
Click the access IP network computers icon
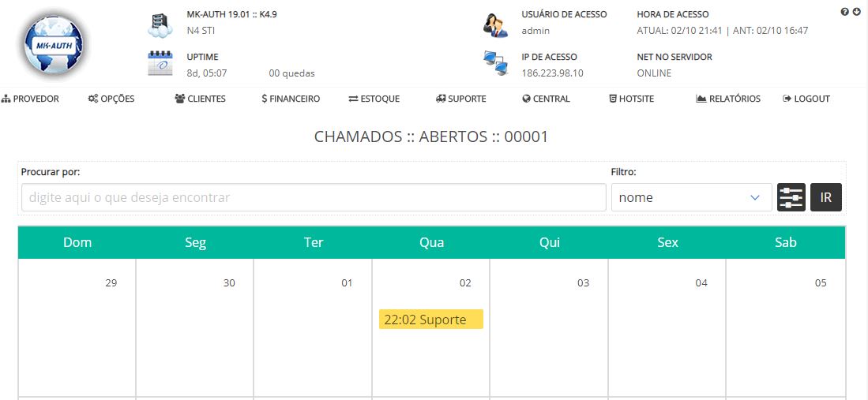(495, 63)
